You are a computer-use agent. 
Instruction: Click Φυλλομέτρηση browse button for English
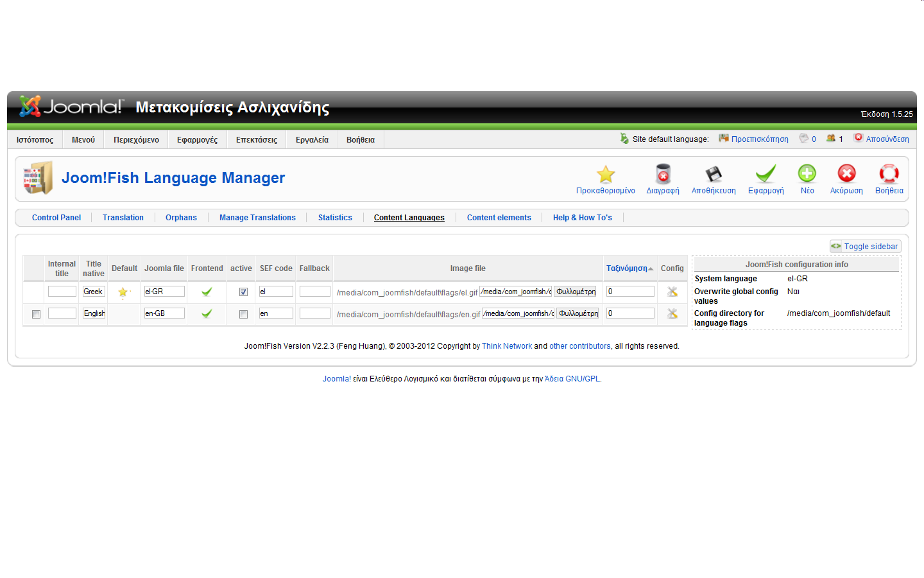(x=578, y=313)
